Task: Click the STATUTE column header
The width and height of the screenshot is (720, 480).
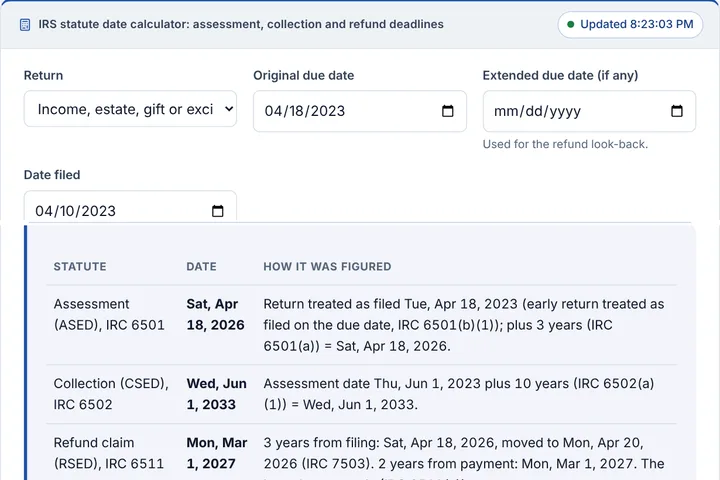Action: 80,267
